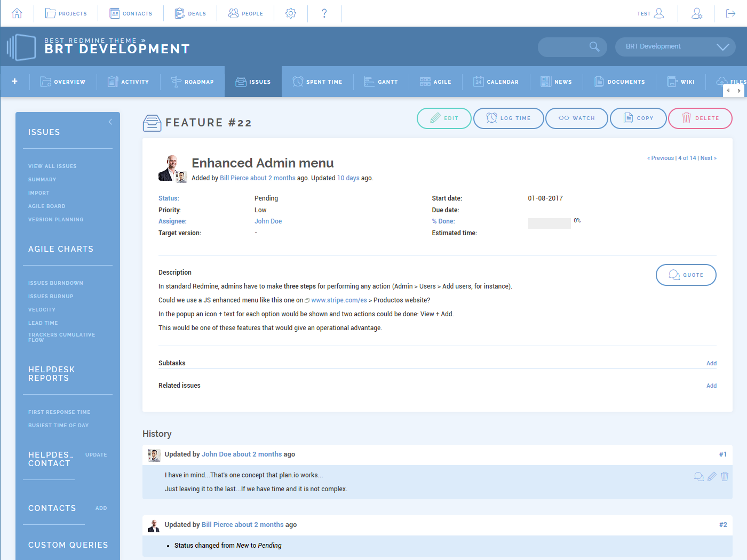Go to Next issue link
This screenshot has height=560, width=747.
(x=708, y=158)
